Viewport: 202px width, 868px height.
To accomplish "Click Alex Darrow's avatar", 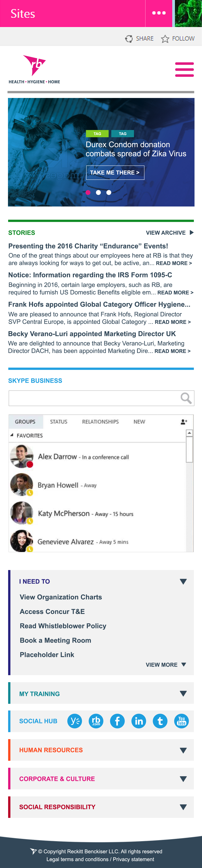I will (21, 456).
